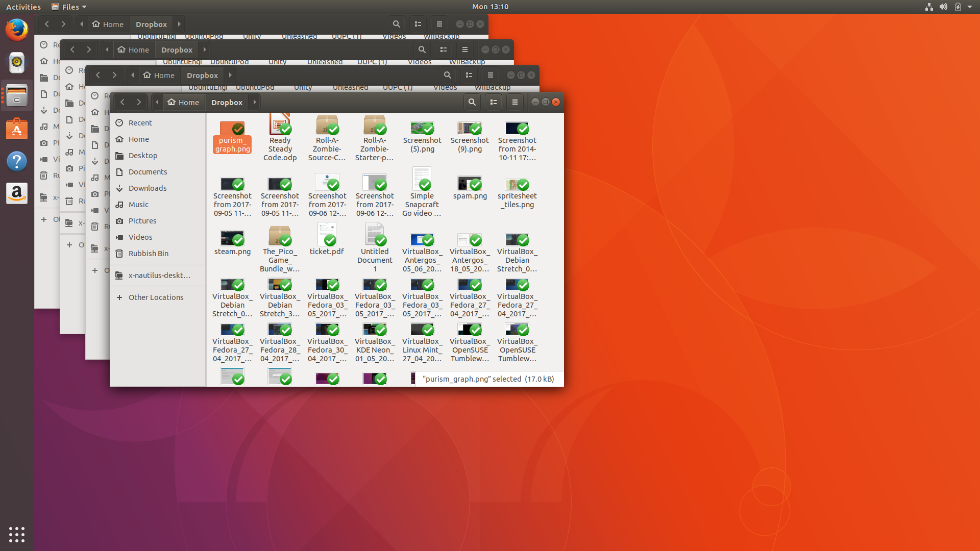Open Show Applications grid in dock
Image resolution: width=980 pixels, height=551 pixels.
click(17, 534)
